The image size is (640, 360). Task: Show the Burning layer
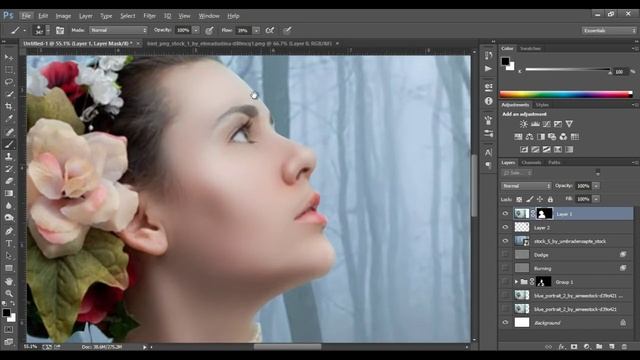[x=505, y=268]
